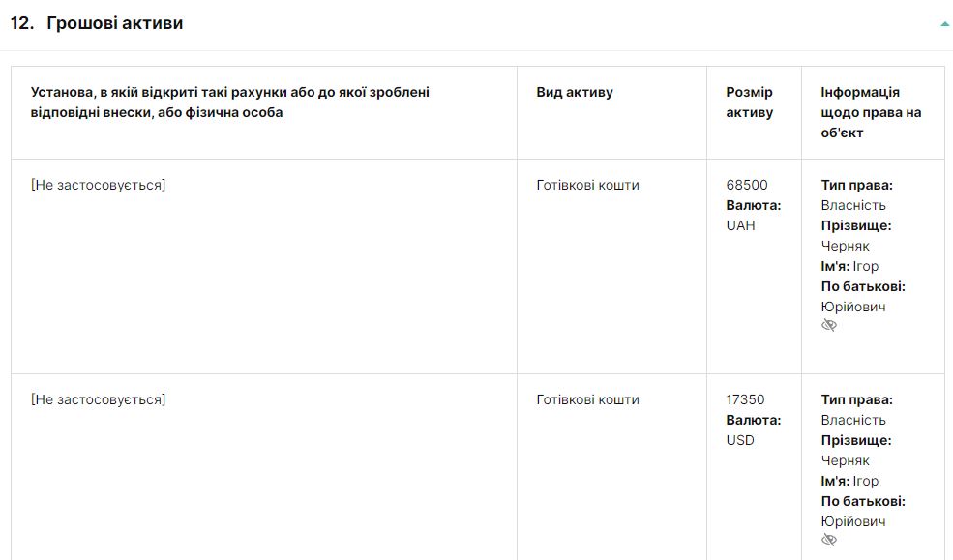The width and height of the screenshot is (953, 560).
Task: Click "Готівкові кошти" in the 17350 row
Action: click(x=587, y=399)
